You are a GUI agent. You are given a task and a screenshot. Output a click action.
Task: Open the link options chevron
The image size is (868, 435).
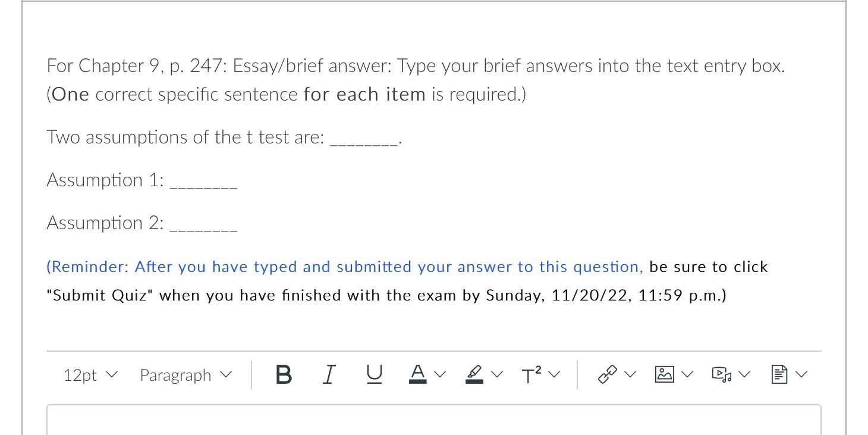[631, 375]
